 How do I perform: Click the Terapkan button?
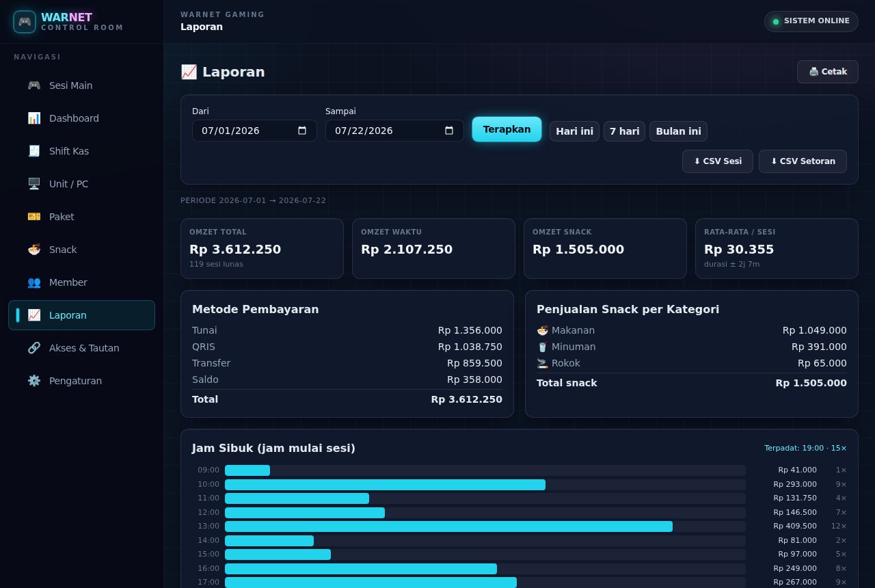pos(507,129)
